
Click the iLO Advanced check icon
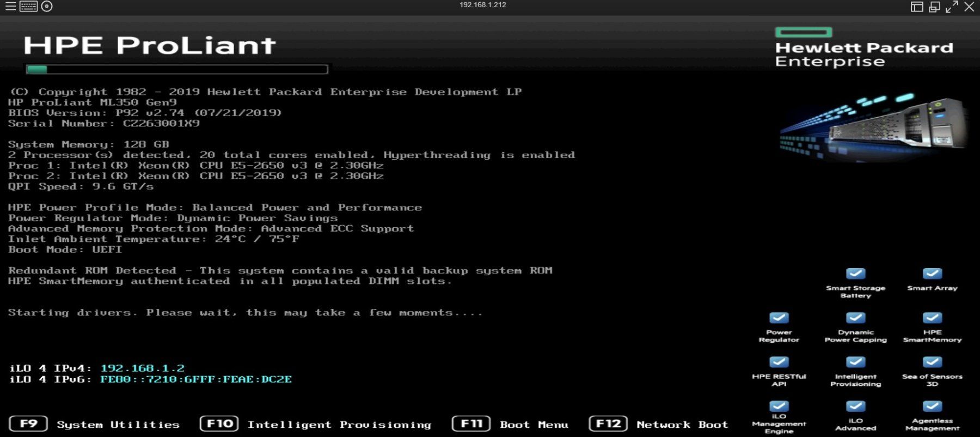pyautogui.click(x=855, y=406)
